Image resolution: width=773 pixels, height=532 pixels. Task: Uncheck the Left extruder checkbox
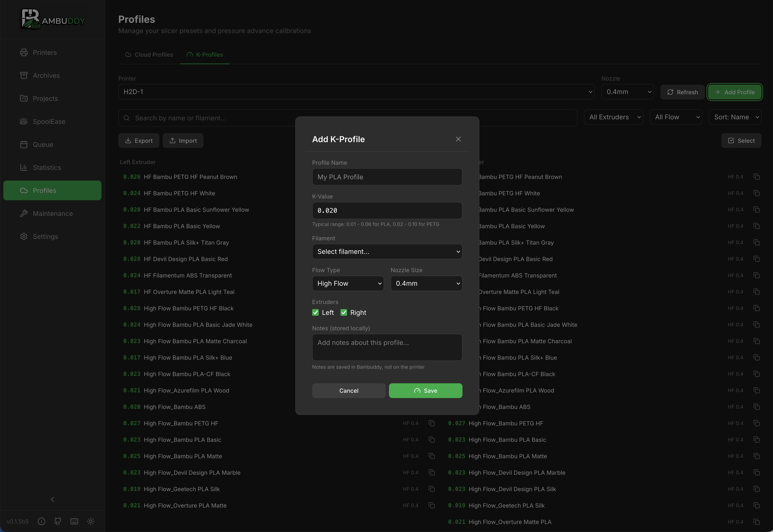pyautogui.click(x=316, y=313)
